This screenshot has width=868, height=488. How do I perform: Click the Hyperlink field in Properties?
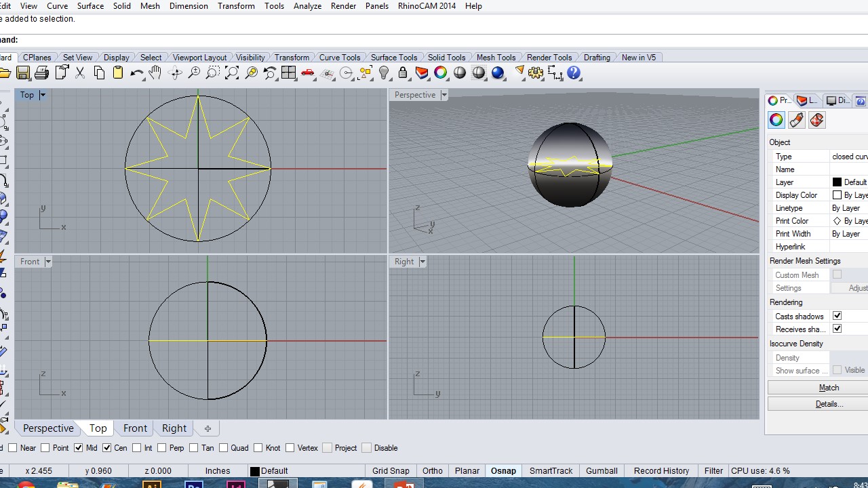coord(849,247)
